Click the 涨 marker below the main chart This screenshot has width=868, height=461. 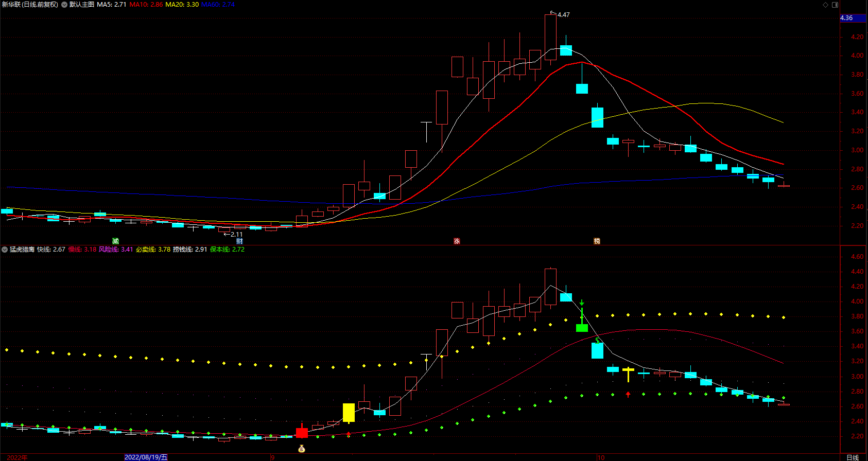pyautogui.click(x=457, y=241)
